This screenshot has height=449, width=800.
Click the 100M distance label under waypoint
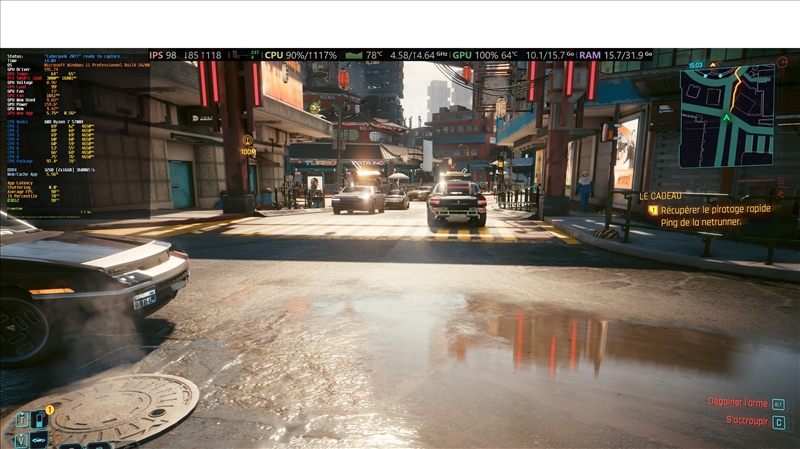click(248, 152)
